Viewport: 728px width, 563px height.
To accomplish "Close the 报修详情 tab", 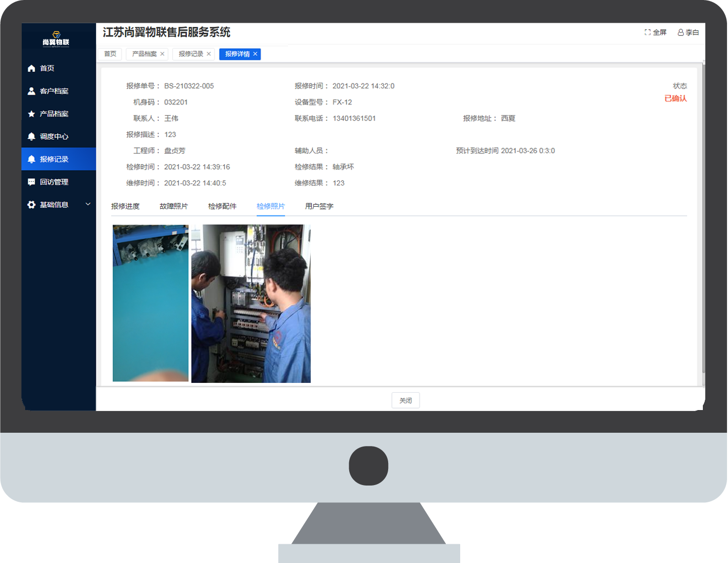I will coord(255,54).
